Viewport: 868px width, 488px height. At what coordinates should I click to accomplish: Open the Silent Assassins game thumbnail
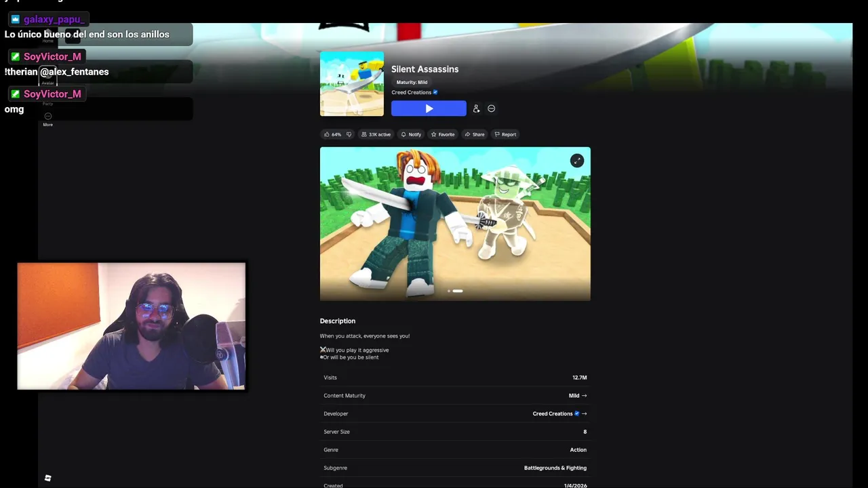coord(352,84)
